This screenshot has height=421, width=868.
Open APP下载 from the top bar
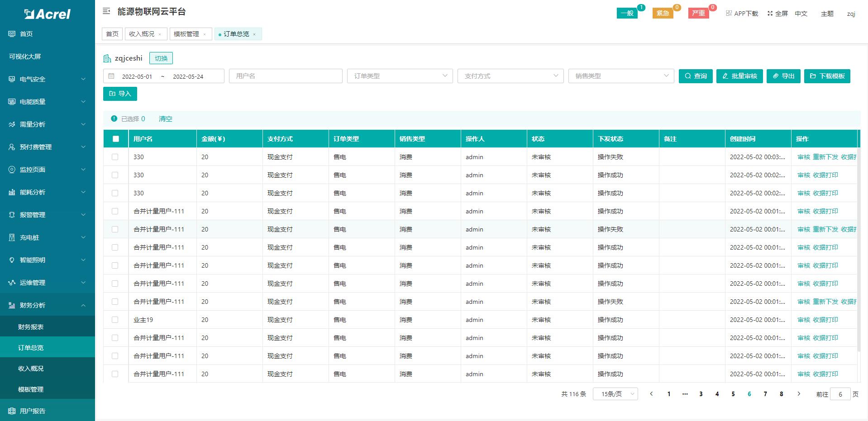[742, 13]
